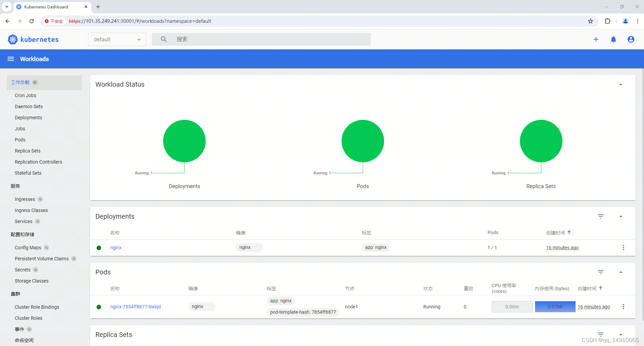Open the notifications bell
Screen dimensions: 644x346
coord(613,39)
